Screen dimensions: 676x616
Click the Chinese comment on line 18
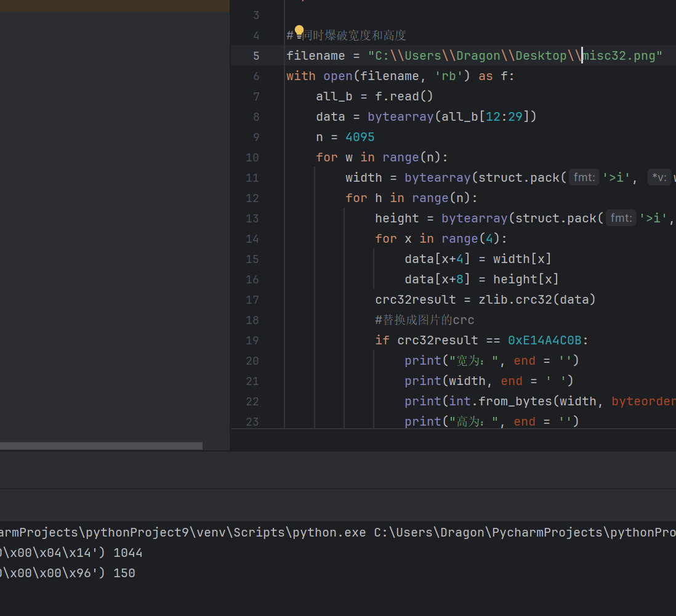coord(425,320)
